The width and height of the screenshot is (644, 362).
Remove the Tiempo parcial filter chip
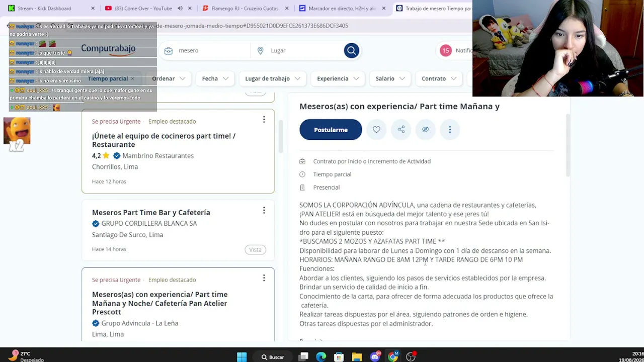click(x=132, y=78)
